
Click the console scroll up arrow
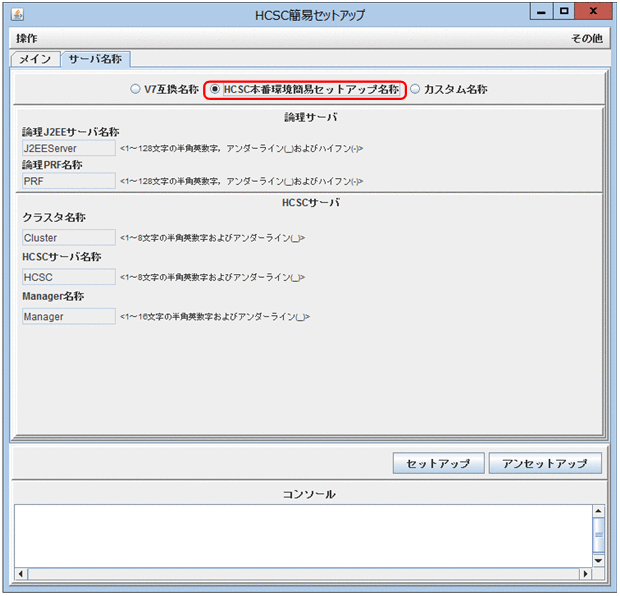pos(599,511)
